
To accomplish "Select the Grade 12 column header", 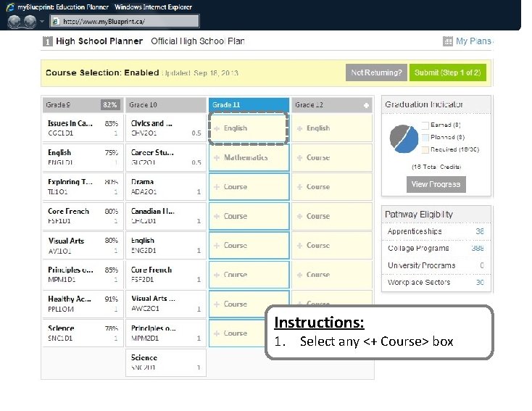I will [332, 105].
